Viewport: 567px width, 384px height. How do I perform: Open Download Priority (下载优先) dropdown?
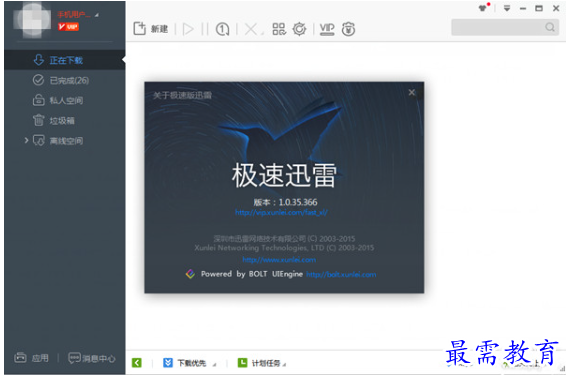189,363
